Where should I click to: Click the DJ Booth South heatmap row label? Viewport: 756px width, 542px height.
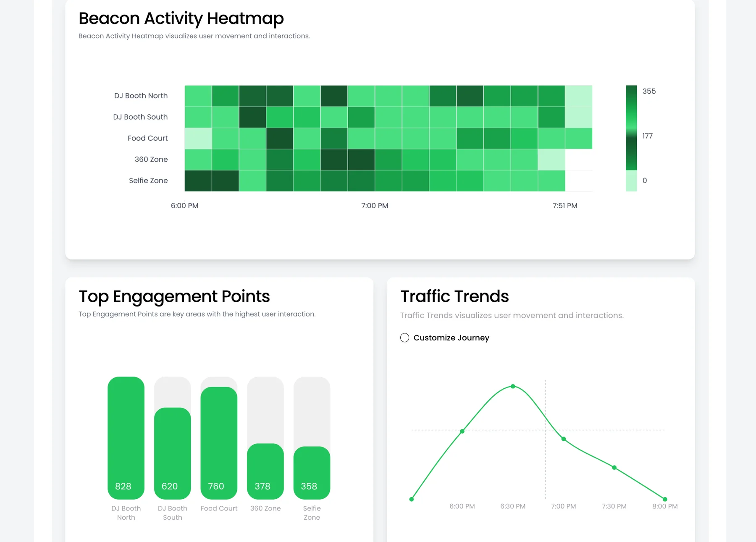(140, 117)
